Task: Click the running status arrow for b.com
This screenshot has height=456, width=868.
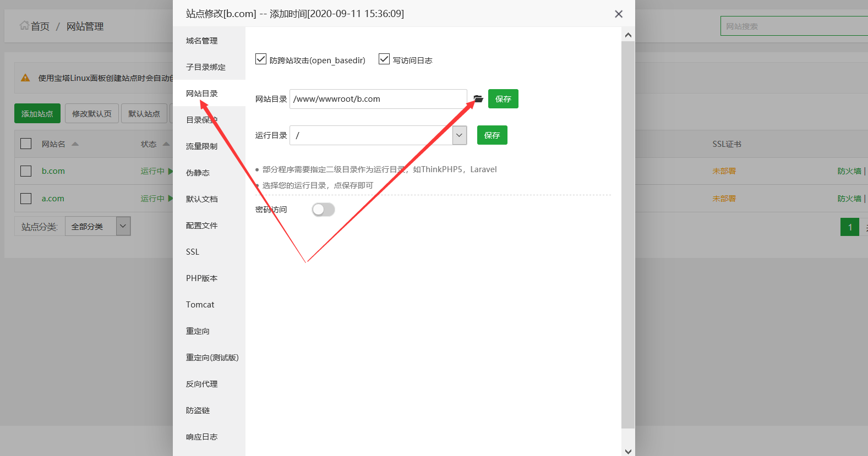Action: tap(171, 171)
